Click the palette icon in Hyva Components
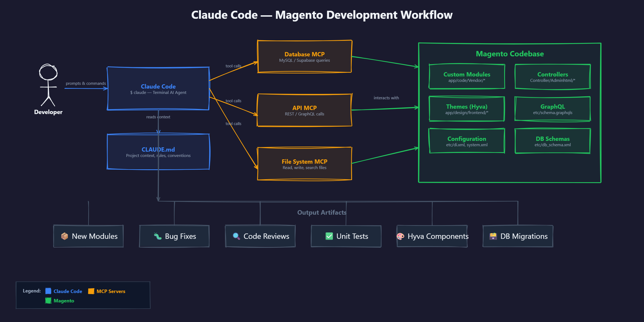This screenshot has width=644, height=322. [x=400, y=236]
